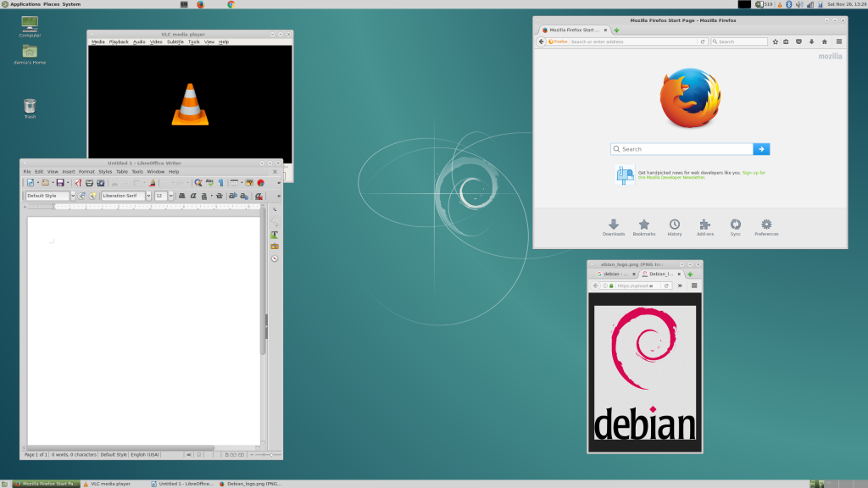Toggle Italic formatting in Writer

pos(193,196)
